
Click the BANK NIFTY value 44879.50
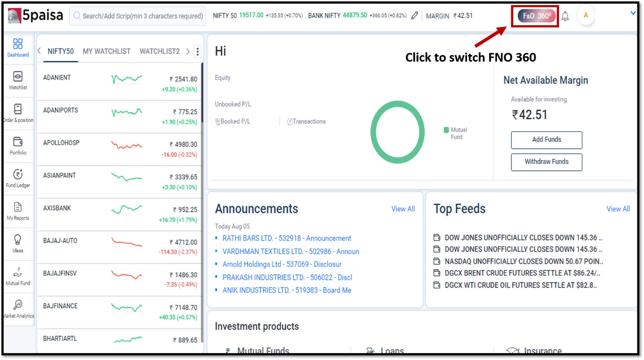click(355, 15)
